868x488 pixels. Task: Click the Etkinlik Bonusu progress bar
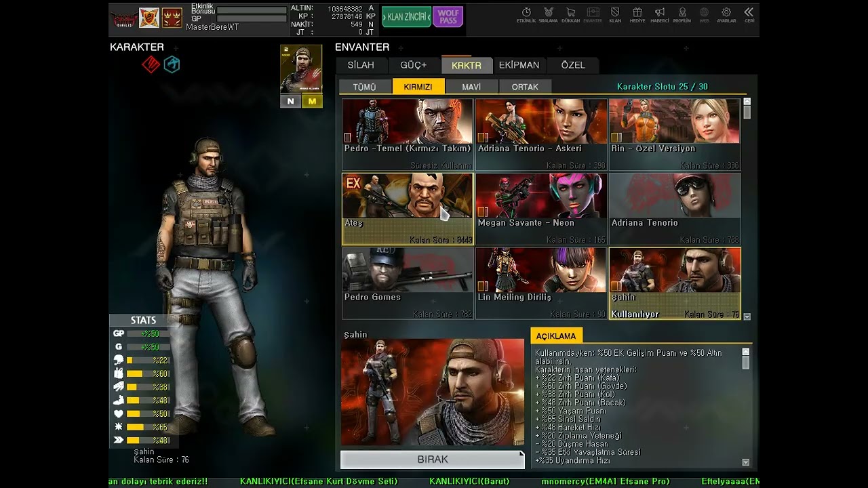coord(252,11)
